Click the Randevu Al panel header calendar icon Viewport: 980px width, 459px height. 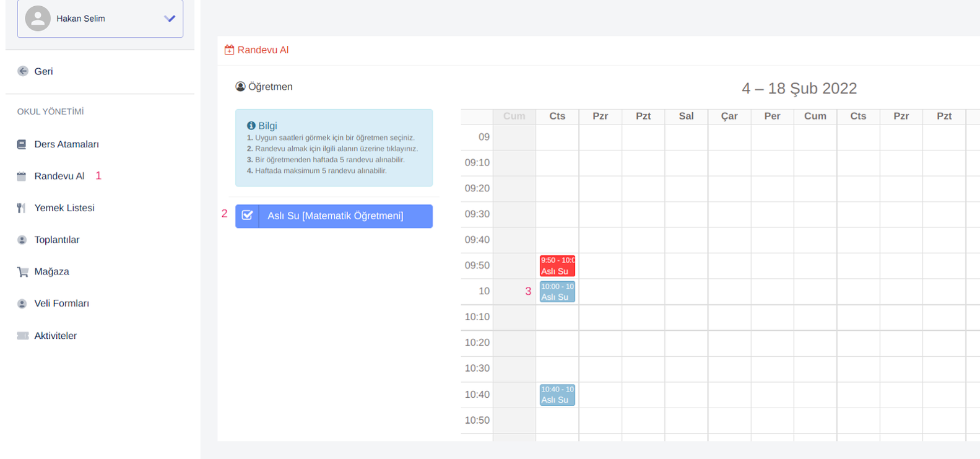[229, 50]
